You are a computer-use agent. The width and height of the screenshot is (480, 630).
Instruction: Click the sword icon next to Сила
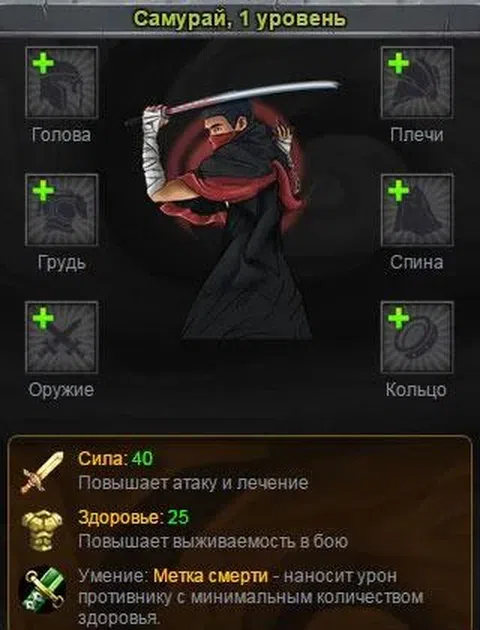(x=42, y=472)
